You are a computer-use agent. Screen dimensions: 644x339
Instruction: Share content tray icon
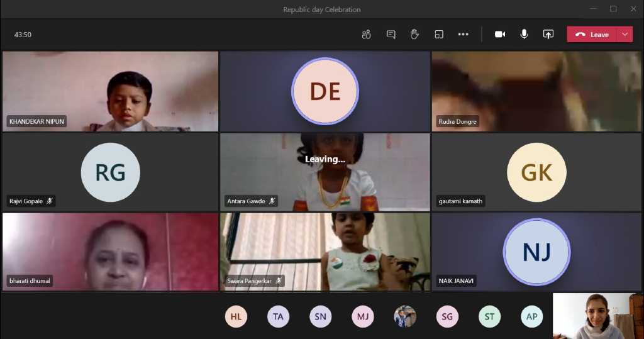[x=548, y=35]
